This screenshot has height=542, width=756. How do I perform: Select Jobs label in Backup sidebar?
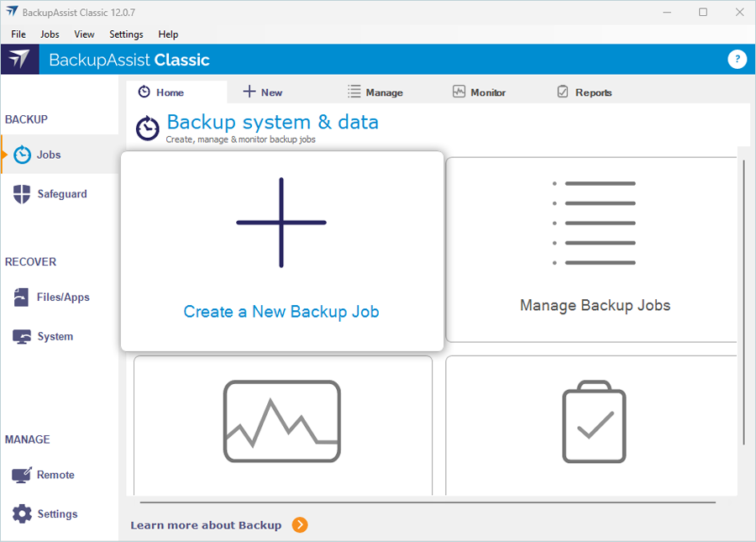point(49,155)
